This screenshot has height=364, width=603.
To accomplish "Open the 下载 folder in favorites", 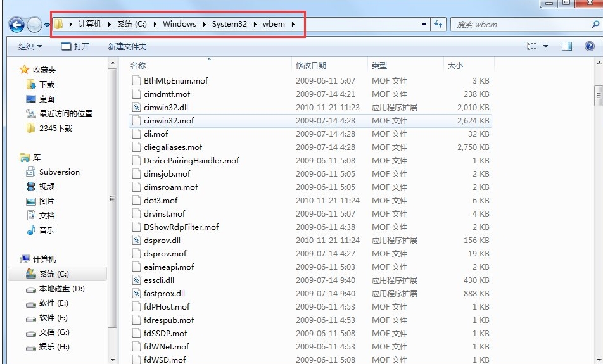I will 46,84.
